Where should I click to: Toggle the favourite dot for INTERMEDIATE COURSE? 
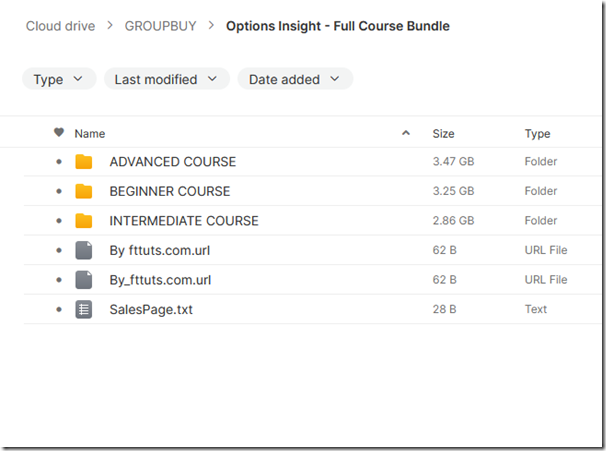59,221
